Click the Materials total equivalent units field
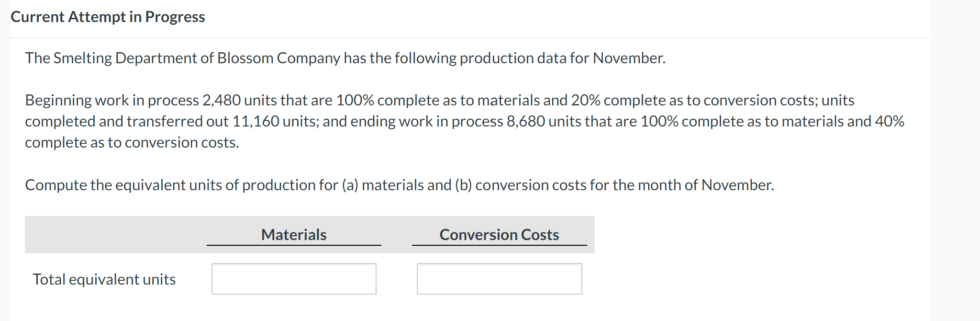Image resolution: width=980 pixels, height=321 pixels. (x=294, y=279)
